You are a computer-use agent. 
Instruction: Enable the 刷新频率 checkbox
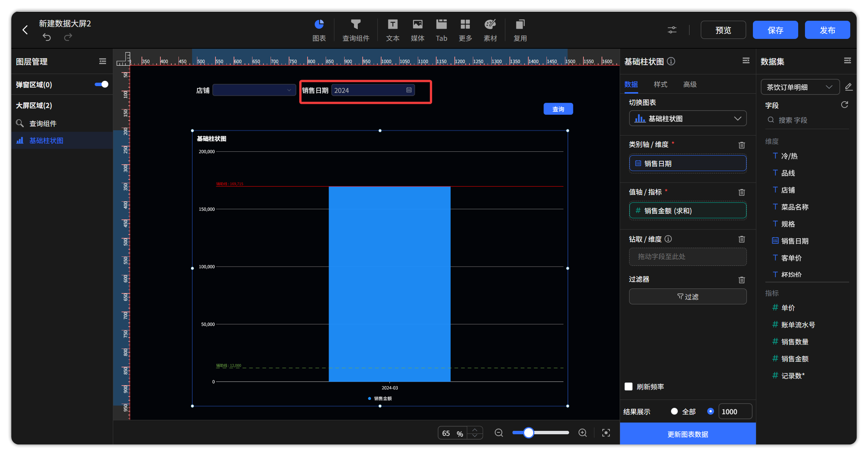pos(628,386)
